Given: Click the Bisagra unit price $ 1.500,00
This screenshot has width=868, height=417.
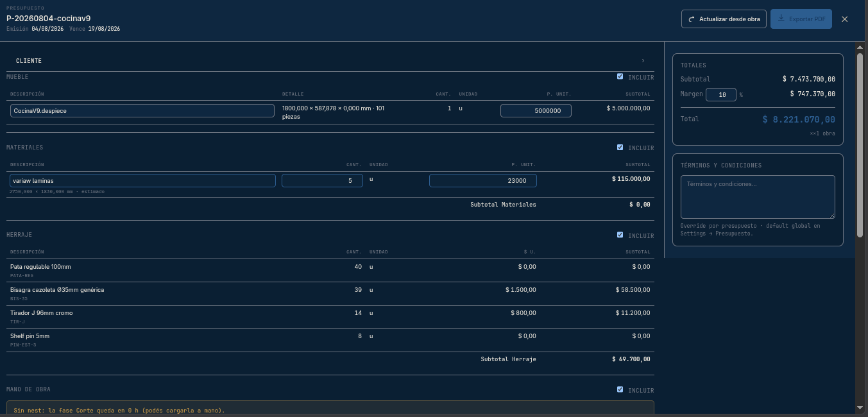Looking at the screenshot, I should point(521,290).
